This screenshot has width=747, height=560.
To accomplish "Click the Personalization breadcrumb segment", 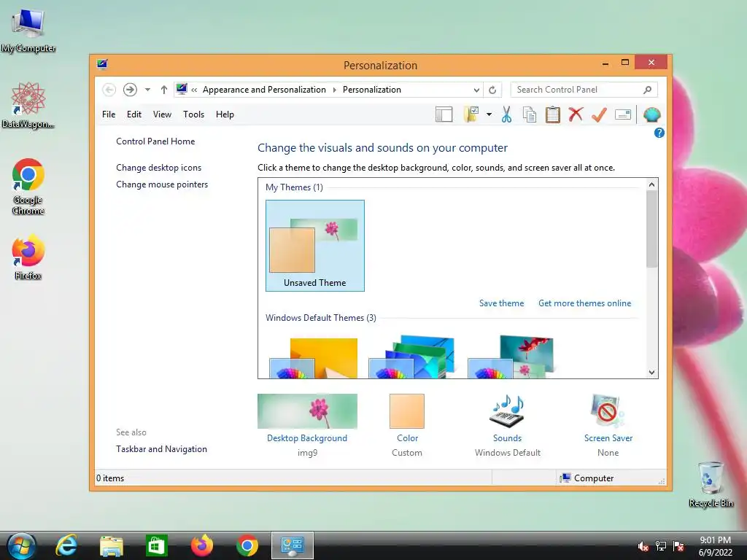I will coord(372,90).
